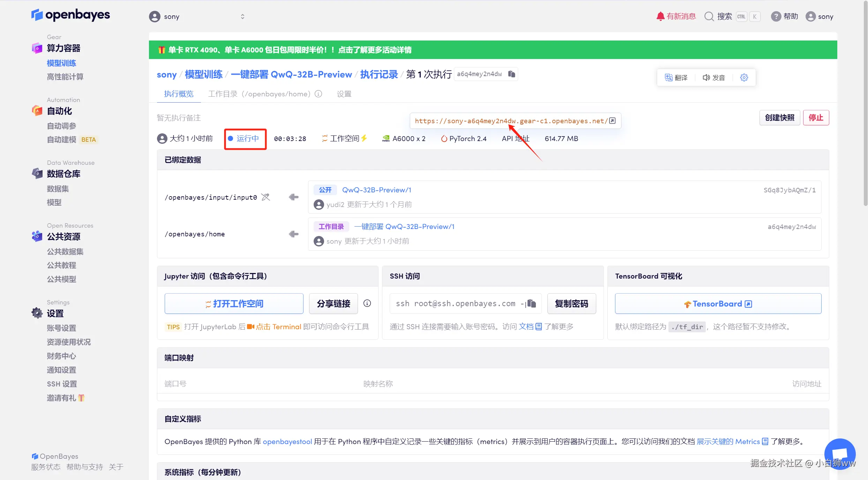Open the openbayestool documentation link
Image resolution: width=868 pixels, height=480 pixels.
click(x=287, y=442)
